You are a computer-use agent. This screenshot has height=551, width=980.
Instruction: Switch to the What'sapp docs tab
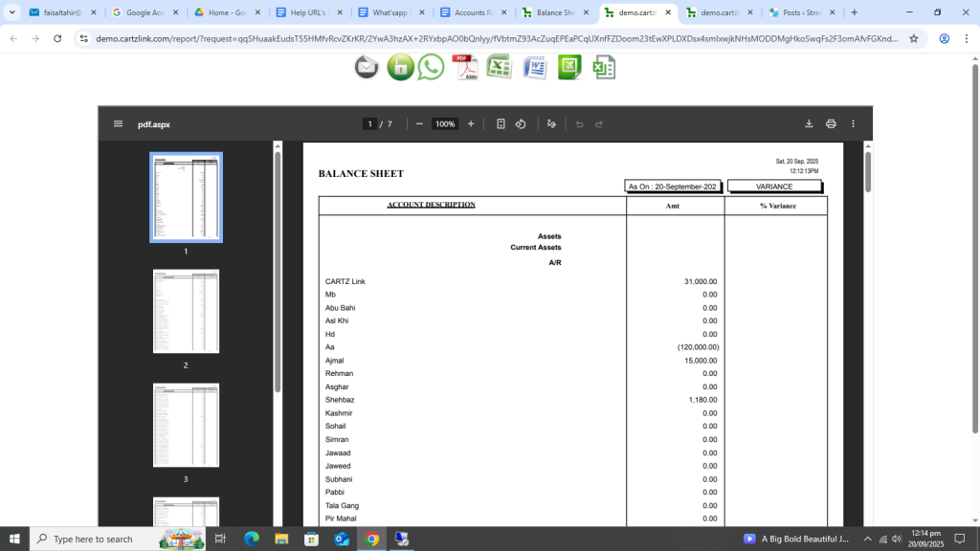click(390, 12)
